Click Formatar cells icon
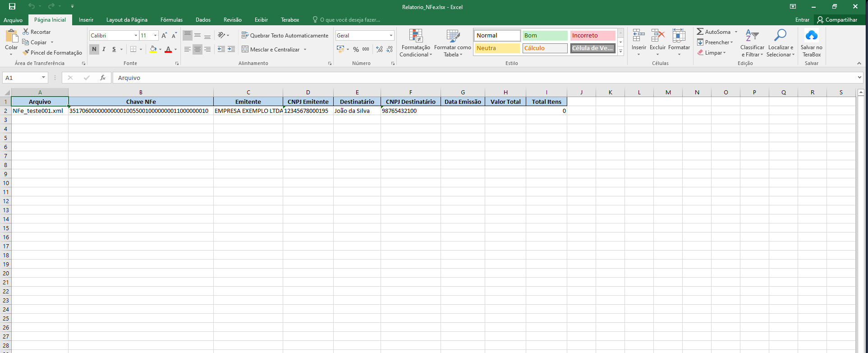Image resolution: width=868 pixels, height=353 pixels. tap(679, 35)
